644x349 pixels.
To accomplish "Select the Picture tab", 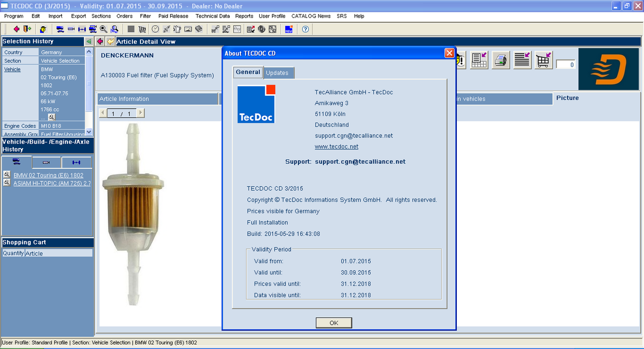I will point(568,98).
